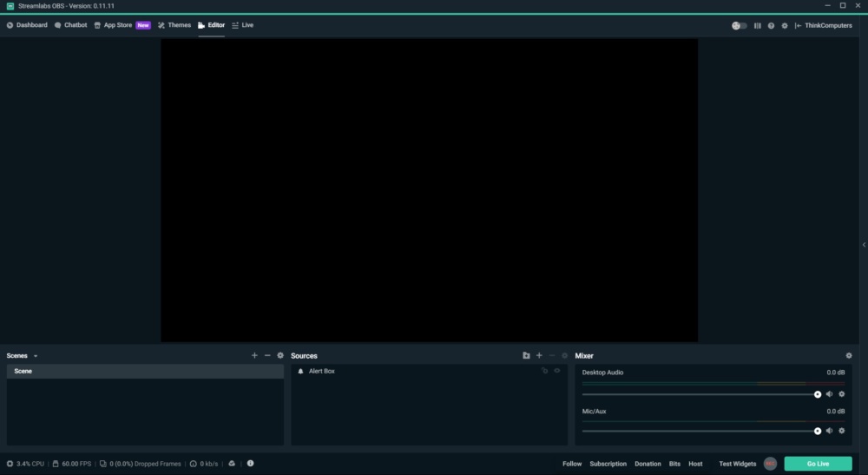The height and width of the screenshot is (475, 868).
Task: Remove the selected scene with minus icon
Action: (x=267, y=355)
